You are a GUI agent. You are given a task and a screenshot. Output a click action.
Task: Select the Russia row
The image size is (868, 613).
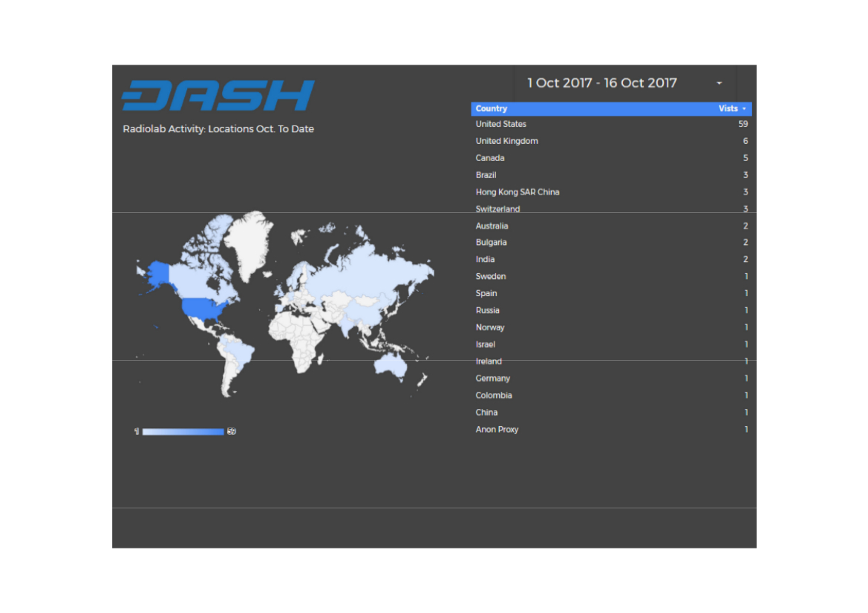coord(611,310)
